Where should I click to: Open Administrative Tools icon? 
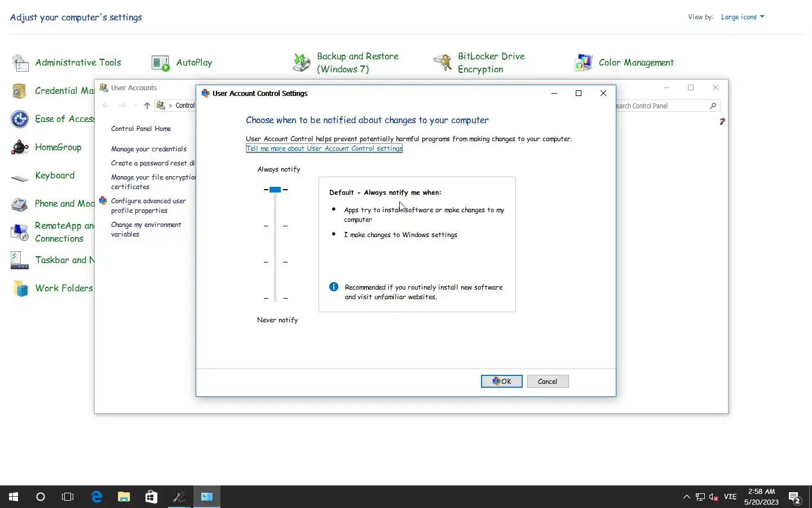[x=21, y=63]
